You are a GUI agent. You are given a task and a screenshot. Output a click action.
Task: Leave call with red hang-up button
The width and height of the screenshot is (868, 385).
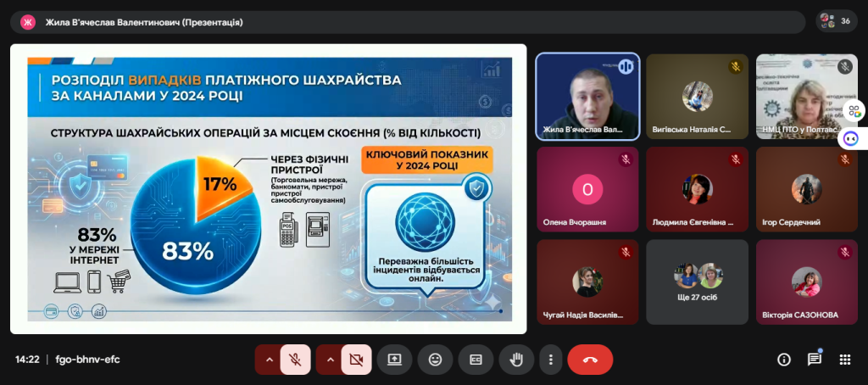[590, 360]
